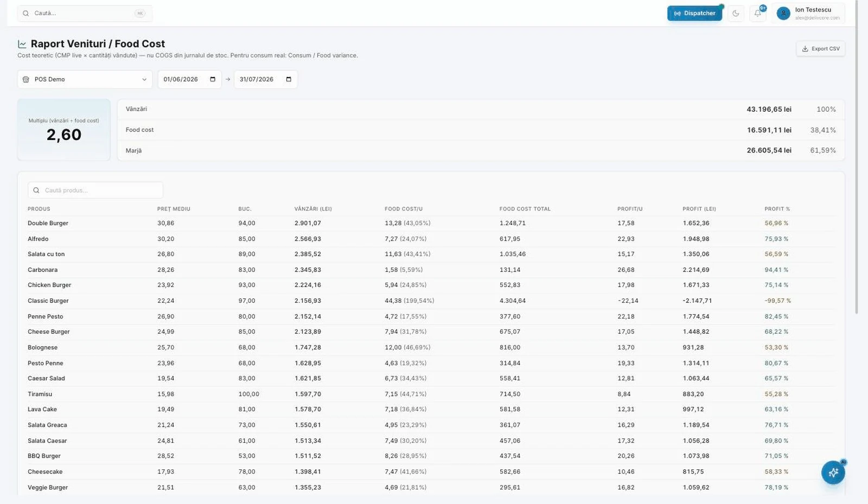
Task: Select the Chicken Burger product name
Action: 49,285
